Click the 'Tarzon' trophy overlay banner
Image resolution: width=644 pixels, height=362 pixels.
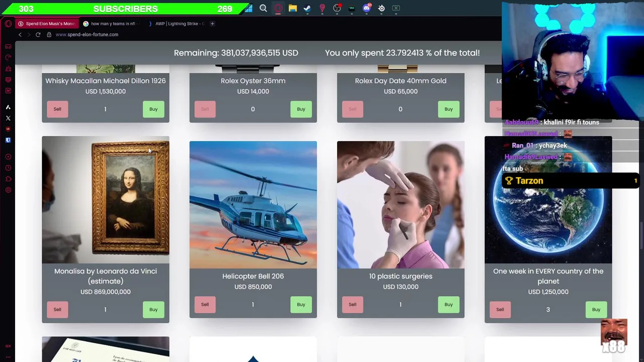pyautogui.click(x=571, y=181)
